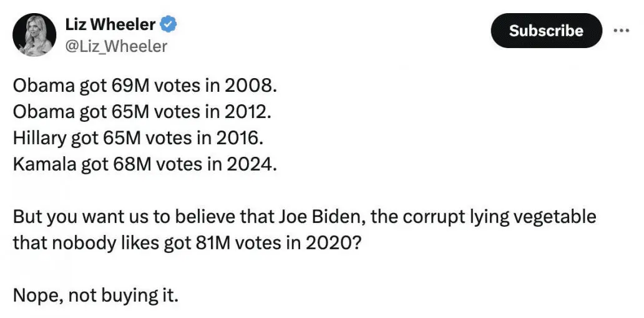Click the "Nope, not buying it." line

[95, 294]
